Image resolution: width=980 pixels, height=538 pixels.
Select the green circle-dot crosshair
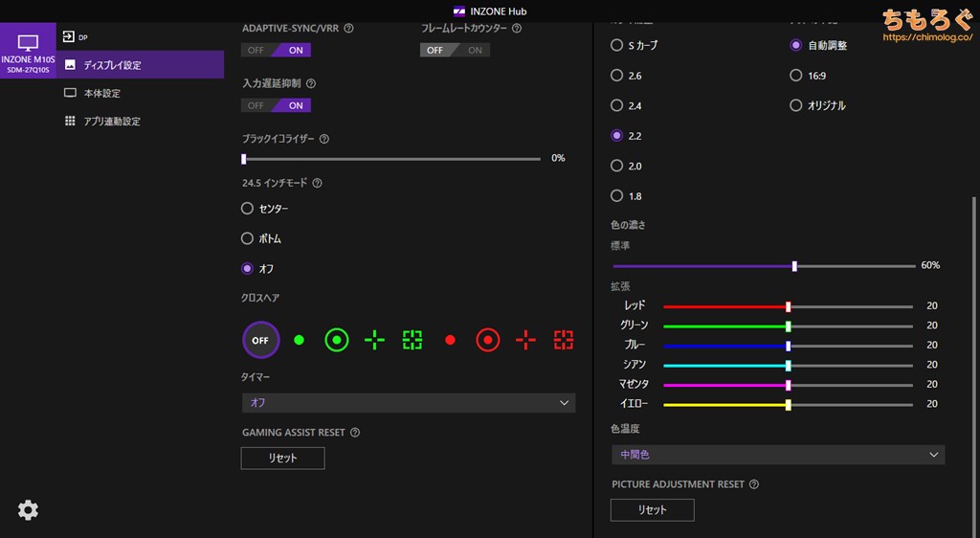pyautogui.click(x=337, y=340)
